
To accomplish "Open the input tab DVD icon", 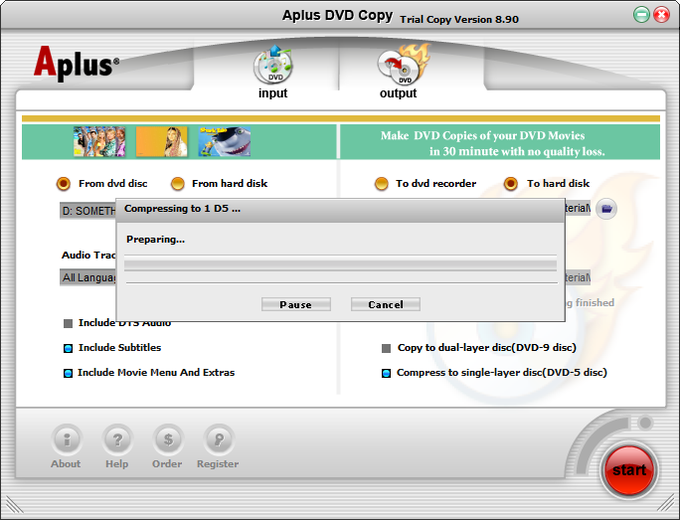I will [273, 65].
